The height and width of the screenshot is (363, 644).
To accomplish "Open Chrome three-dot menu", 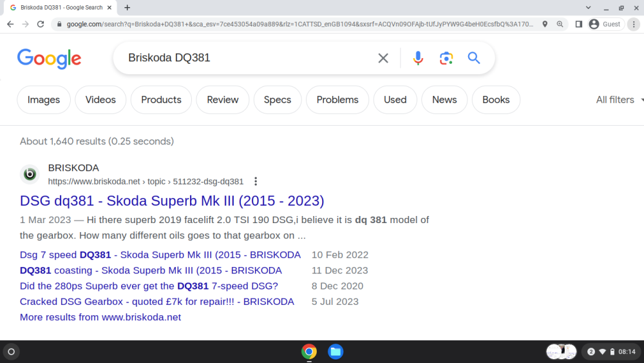I will coord(634,25).
